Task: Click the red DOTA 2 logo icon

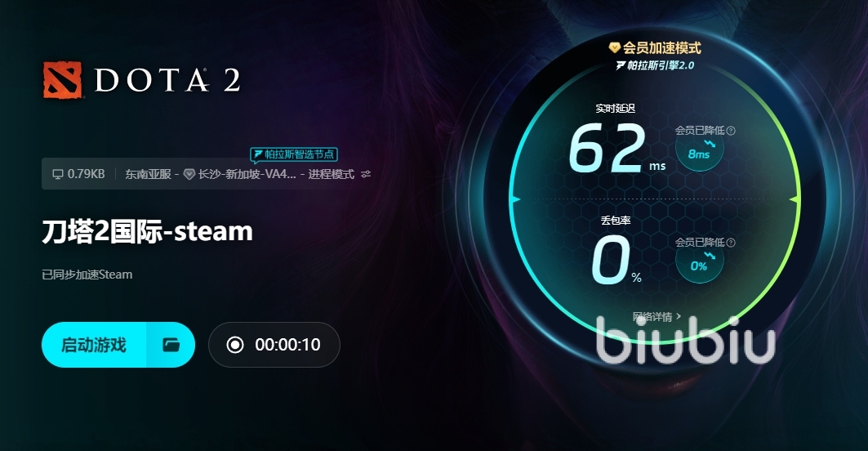Action: tap(63, 80)
